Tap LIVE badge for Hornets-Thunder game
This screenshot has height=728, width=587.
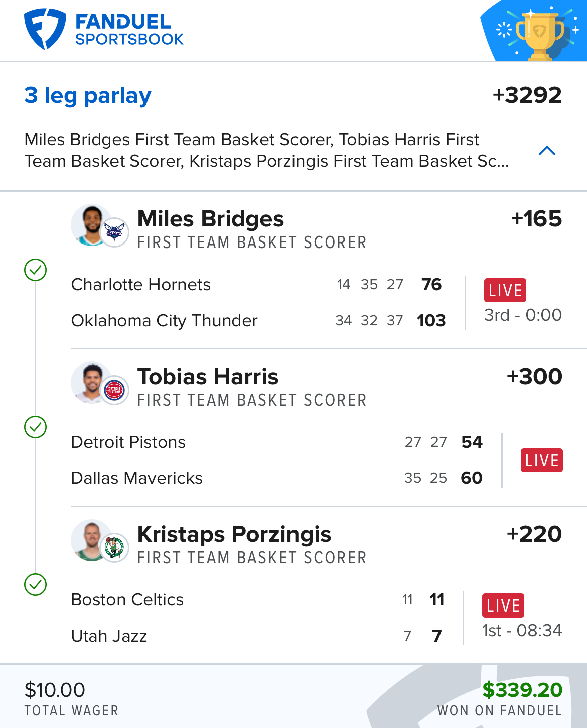[505, 290]
